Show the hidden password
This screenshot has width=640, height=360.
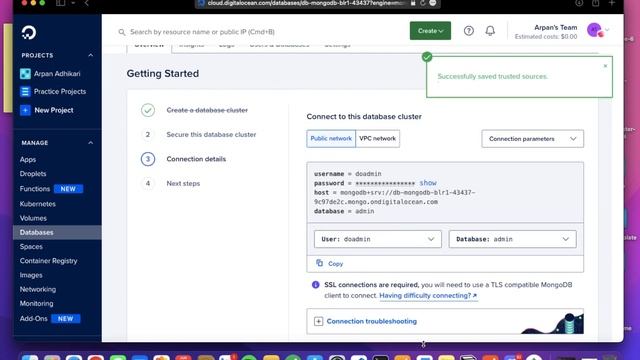pyautogui.click(x=428, y=183)
